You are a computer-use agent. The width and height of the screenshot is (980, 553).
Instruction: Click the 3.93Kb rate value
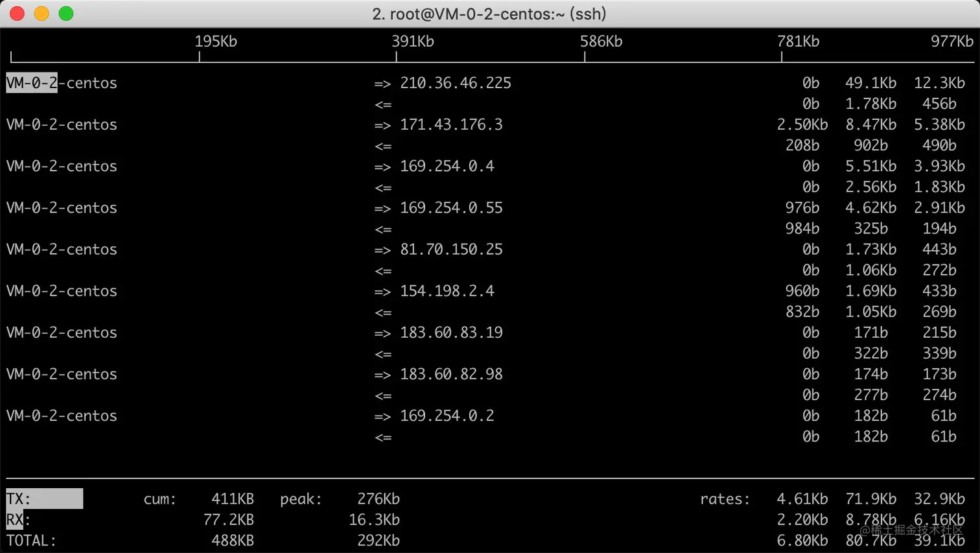(940, 166)
